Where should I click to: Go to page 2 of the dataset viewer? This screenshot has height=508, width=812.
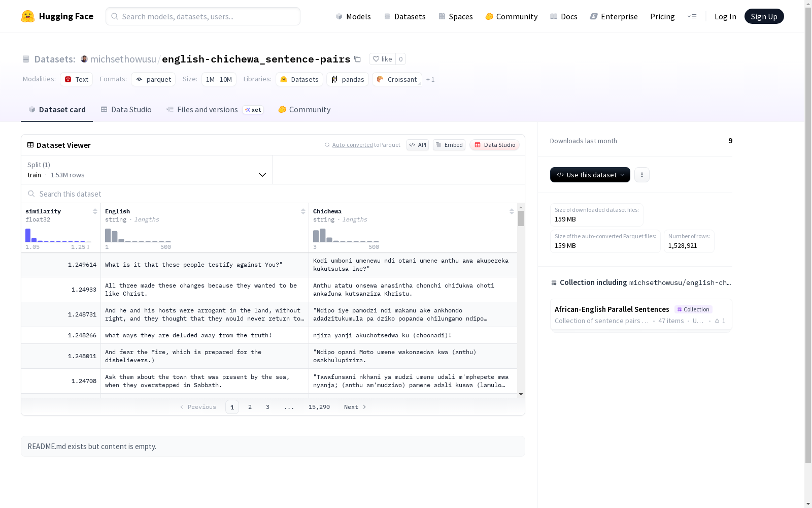coord(250,407)
